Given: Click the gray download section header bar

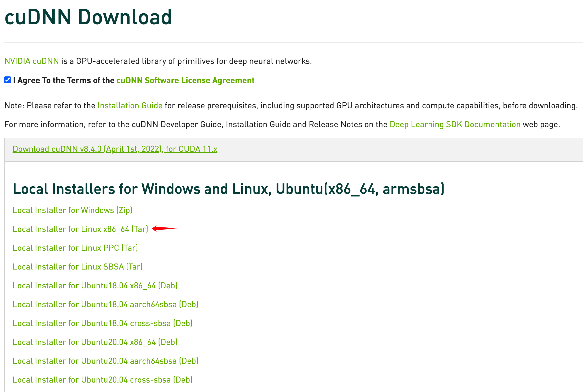Looking at the screenshot, I should tap(393, 149).
